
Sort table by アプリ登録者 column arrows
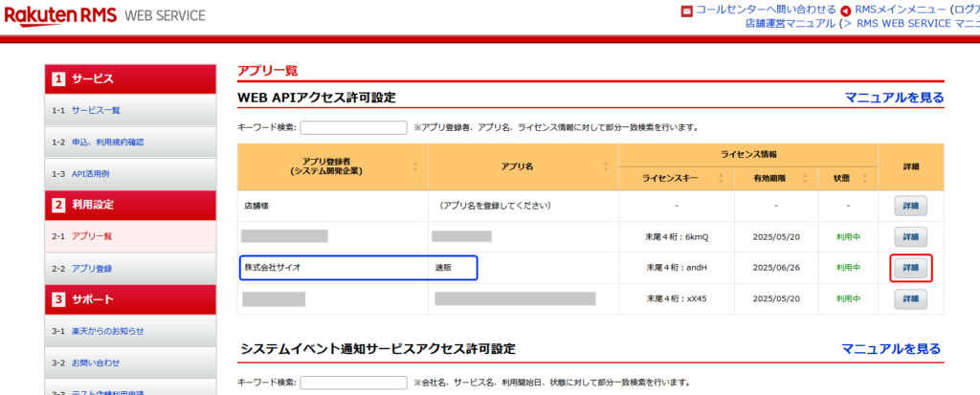[x=415, y=166]
